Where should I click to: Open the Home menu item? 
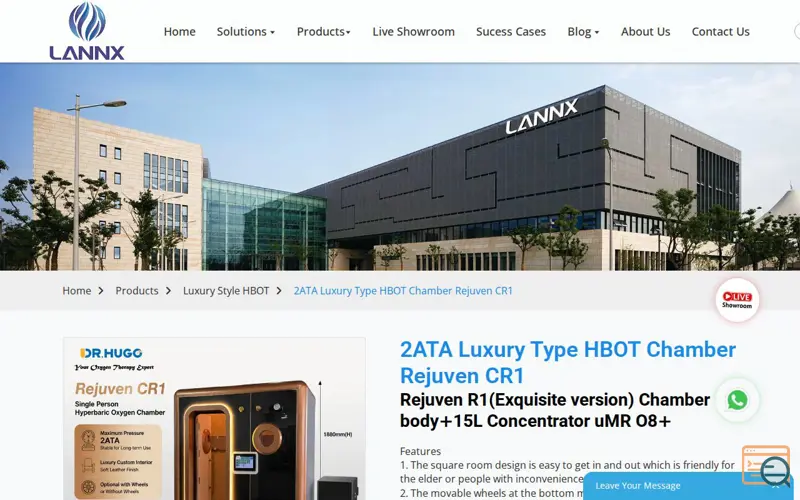(x=180, y=32)
